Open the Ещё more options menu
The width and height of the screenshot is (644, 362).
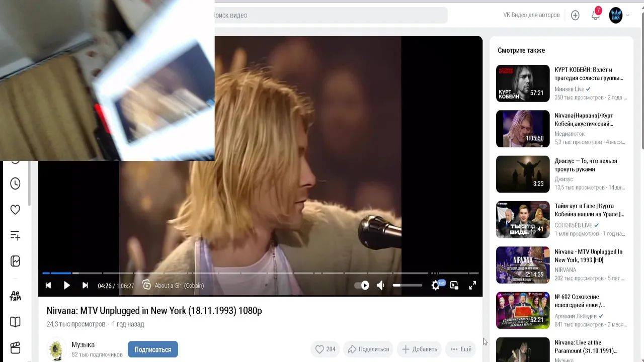(461, 349)
